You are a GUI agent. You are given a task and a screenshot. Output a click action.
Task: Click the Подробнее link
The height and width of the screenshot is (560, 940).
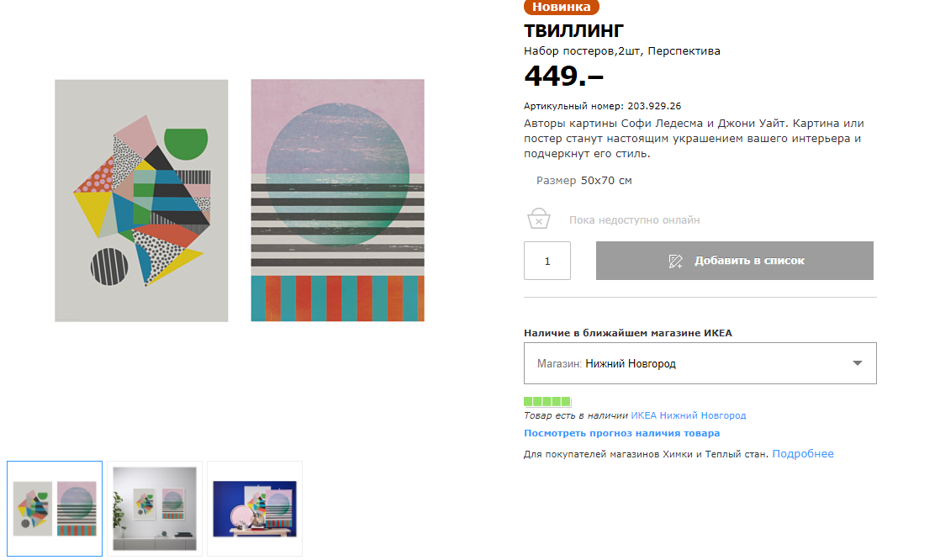(x=803, y=454)
